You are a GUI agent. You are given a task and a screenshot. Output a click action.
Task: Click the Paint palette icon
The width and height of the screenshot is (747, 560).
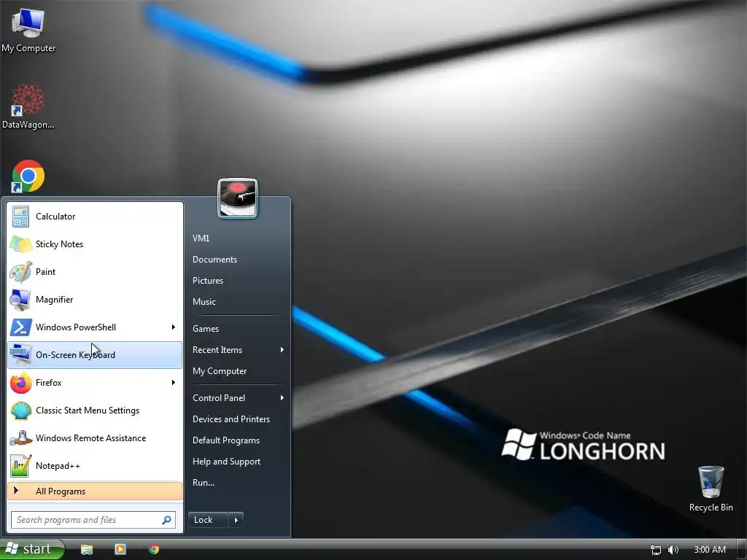[x=20, y=272]
